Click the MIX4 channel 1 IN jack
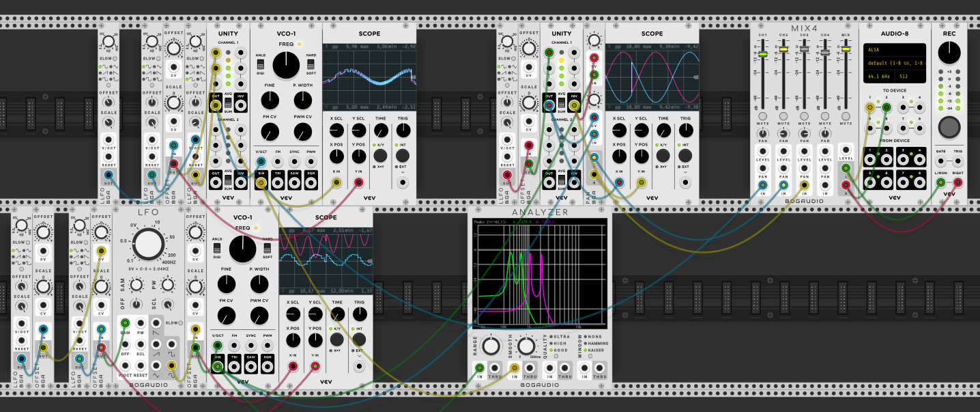Screen dimensions: 980x412 point(762,184)
